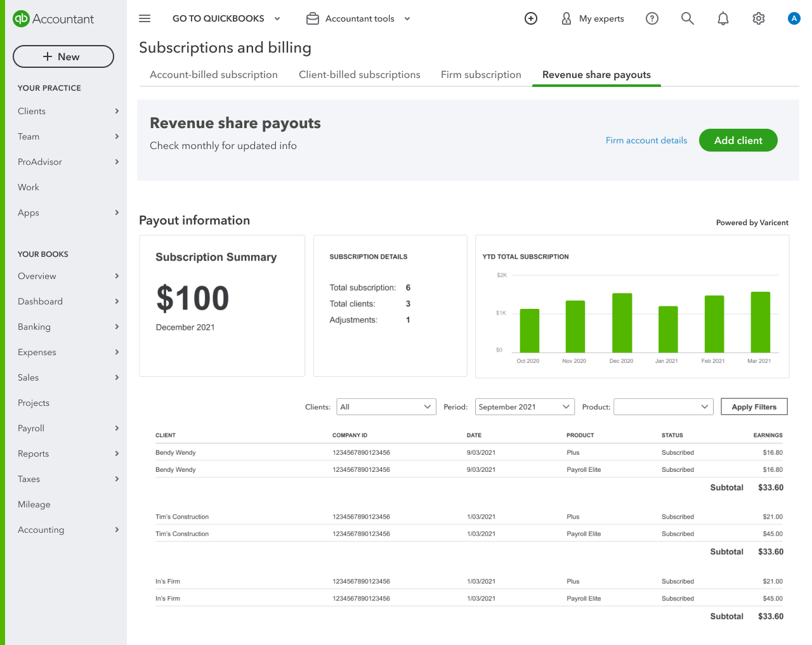812x645 pixels.
Task: Open the help question mark icon
Action: [652, 18]
